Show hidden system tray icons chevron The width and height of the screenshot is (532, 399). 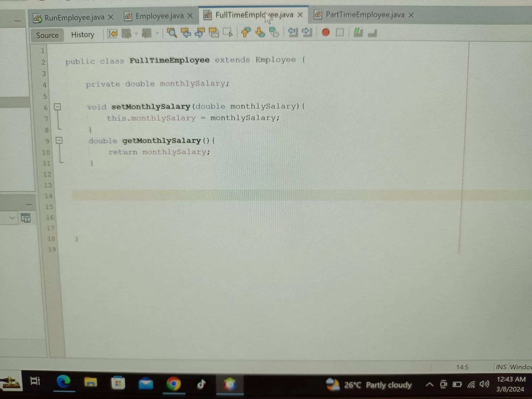point(429,384)
